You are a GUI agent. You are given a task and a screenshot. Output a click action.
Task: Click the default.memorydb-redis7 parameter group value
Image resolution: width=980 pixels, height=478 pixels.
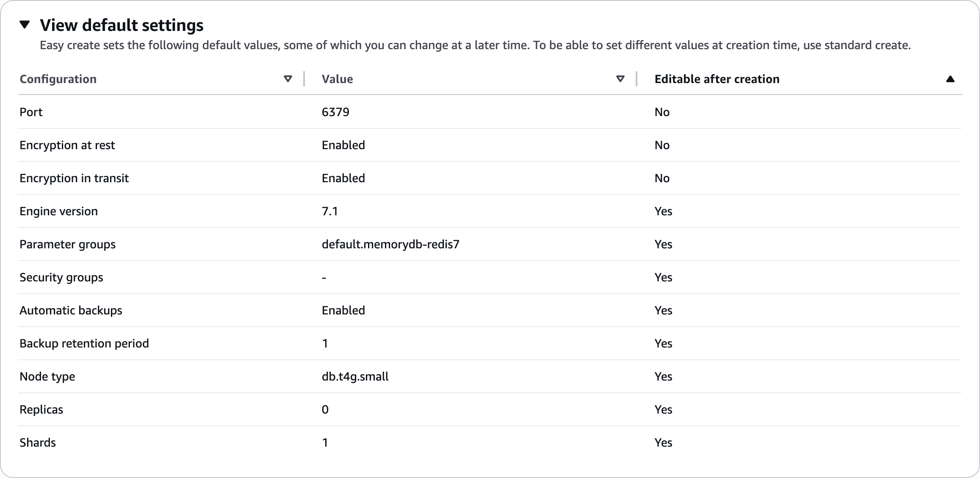point(390,244)
